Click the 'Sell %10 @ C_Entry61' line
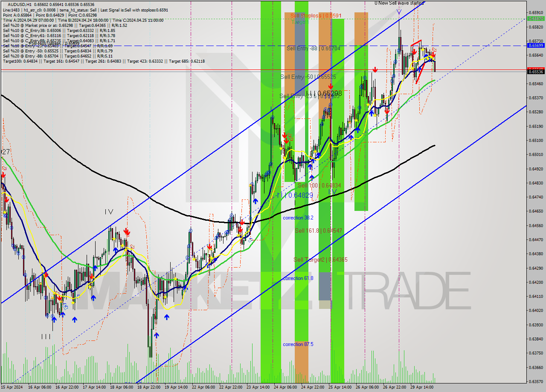The height and width of the screenshot is (392, 546). point(59,36)
